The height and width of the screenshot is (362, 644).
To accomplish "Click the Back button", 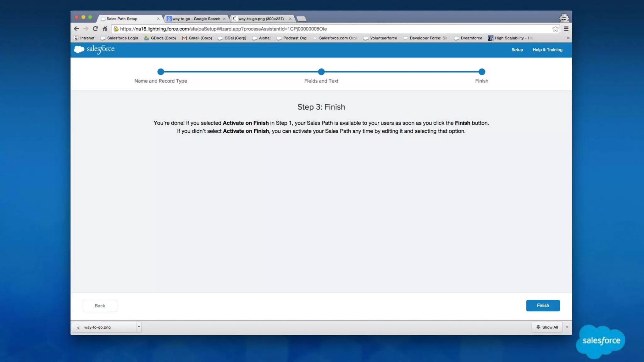I will [x=100, y=306].
